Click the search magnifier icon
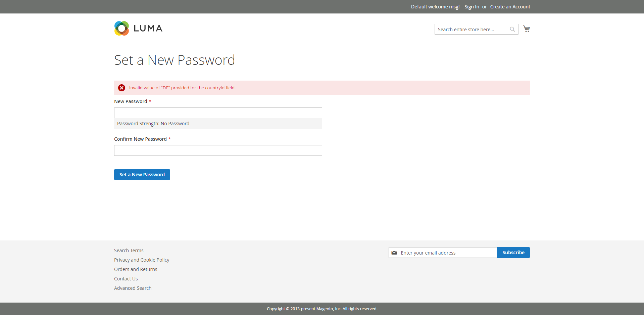 coord(512,29)
